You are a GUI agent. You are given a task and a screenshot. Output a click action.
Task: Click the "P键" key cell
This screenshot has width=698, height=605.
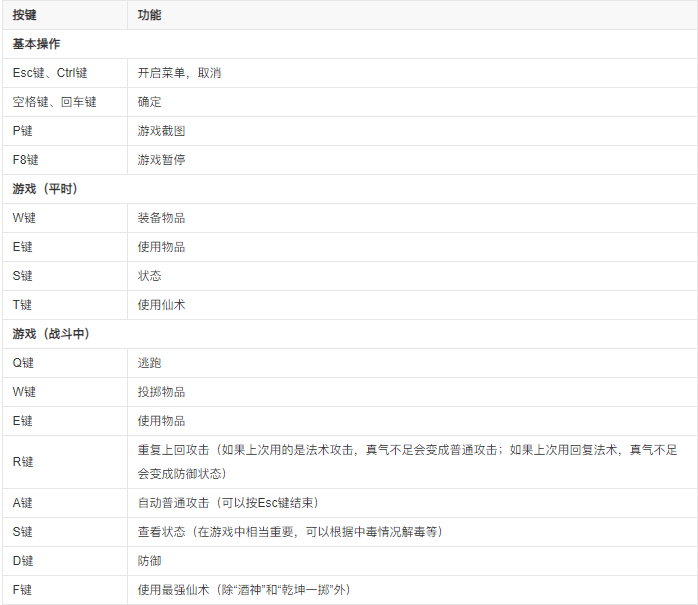click(x=23, y=131)
